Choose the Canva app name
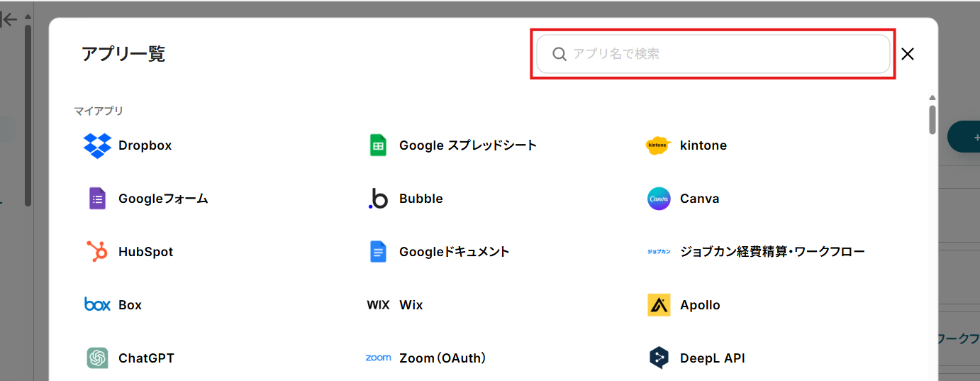Viewport: 980px width, 381px height. (700, 199)
